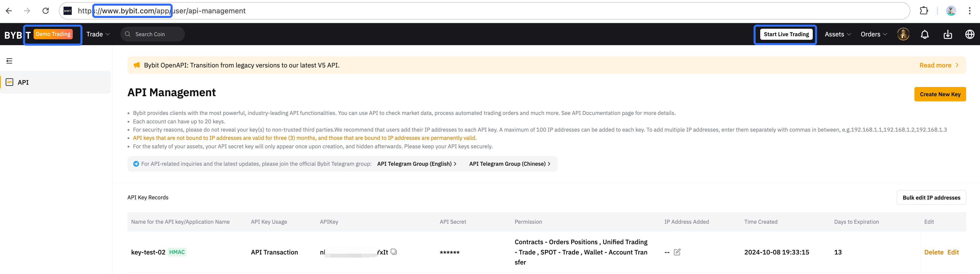Open the user account avatar menu
The width and height of the screenshot is (980, 274).
(903, 34)
